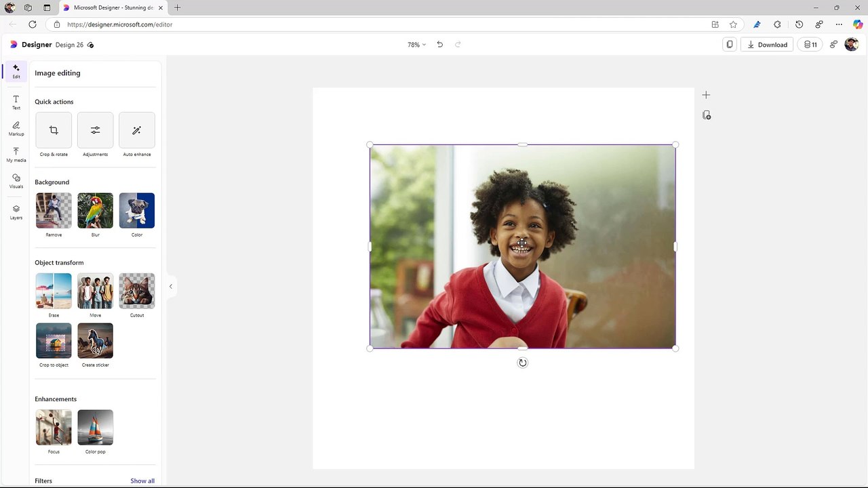Image resolution: width=868 pixels, height=488 pixels.
Task: Open the Crop & rotate quick action
Action: 54,130
